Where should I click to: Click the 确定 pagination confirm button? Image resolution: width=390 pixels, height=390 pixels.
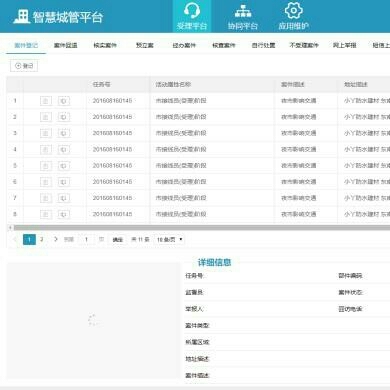click(118, 239)
